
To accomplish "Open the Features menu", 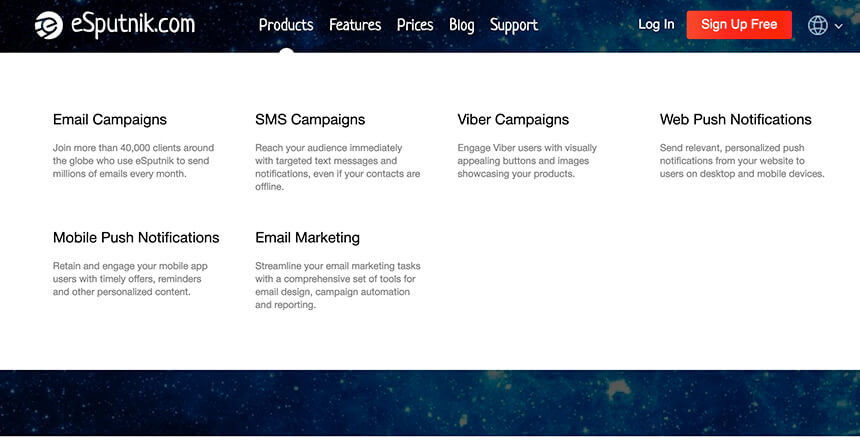I will click(355, 25).
